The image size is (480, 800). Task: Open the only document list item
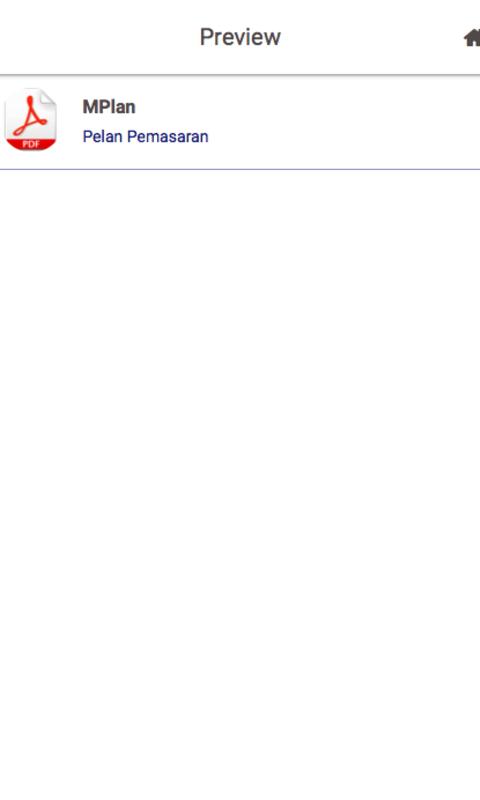(x=240, y=122)
